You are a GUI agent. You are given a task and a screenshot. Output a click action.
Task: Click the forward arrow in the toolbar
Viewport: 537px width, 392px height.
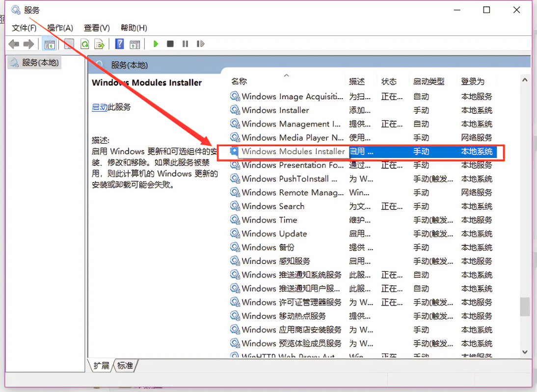click(x=29, y=44)
